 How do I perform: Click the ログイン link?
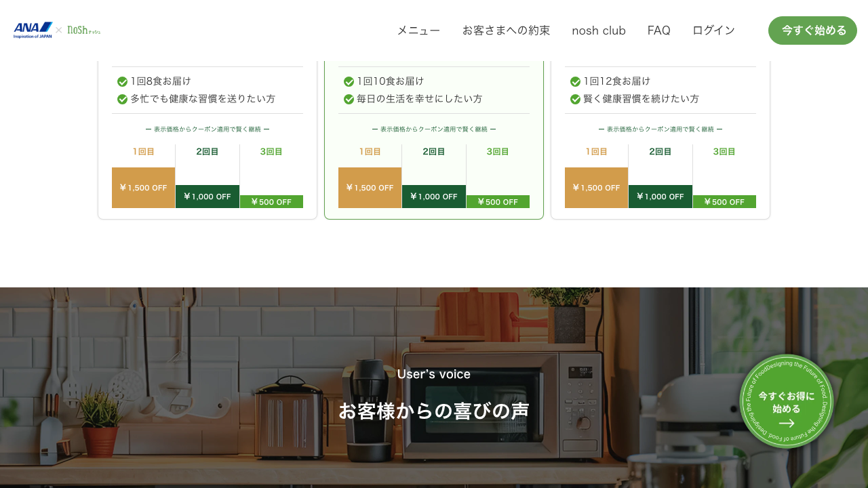point(713,30)
